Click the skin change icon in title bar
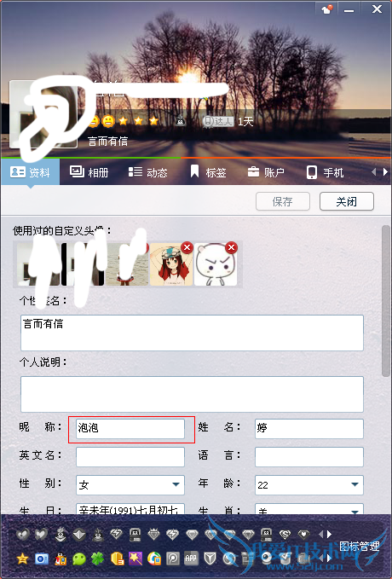This screenshot has width=392, height=579. tap(327, 9)
